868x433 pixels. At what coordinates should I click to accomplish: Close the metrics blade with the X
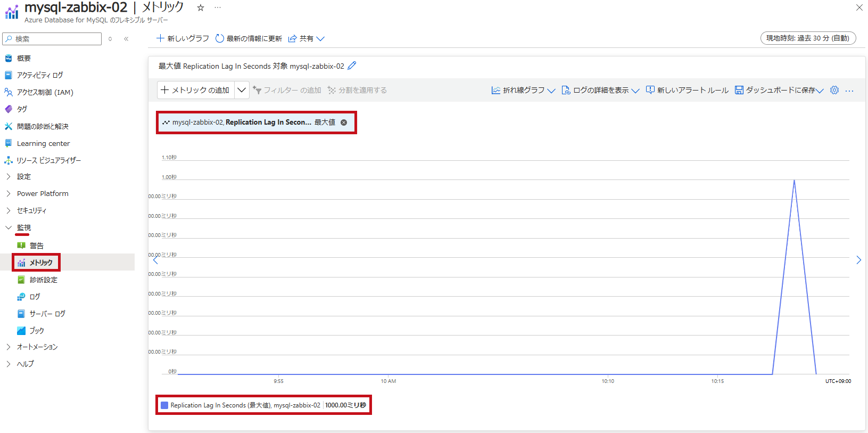click(859, 7)
